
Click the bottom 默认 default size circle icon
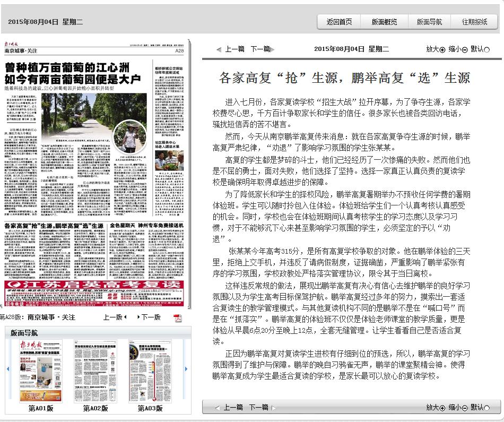click(x=487, y=408)
